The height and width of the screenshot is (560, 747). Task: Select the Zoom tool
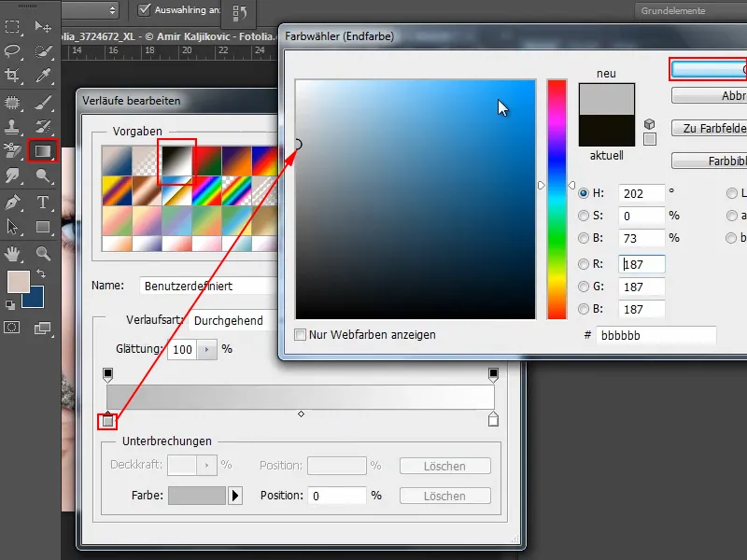coord(43,254)
